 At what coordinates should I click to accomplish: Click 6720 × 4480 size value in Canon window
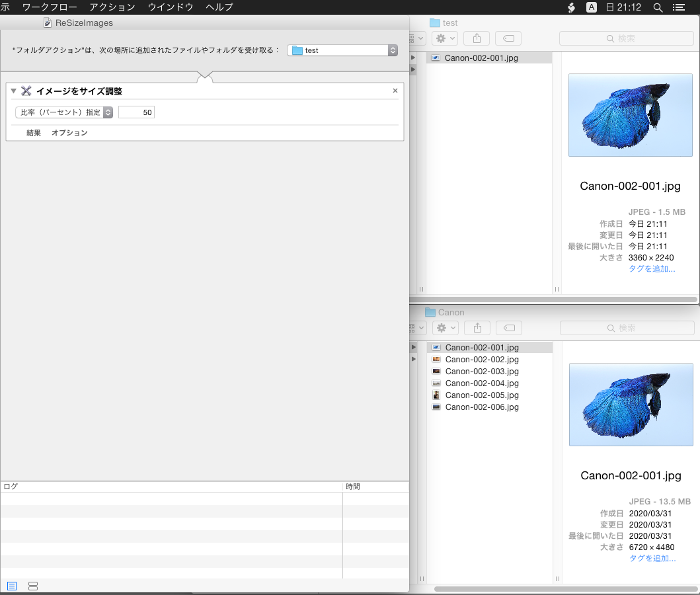[x=651, y=547]
